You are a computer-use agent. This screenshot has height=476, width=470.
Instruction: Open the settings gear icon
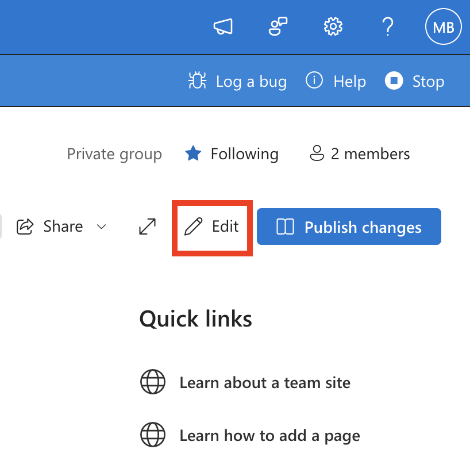(333, 26)
